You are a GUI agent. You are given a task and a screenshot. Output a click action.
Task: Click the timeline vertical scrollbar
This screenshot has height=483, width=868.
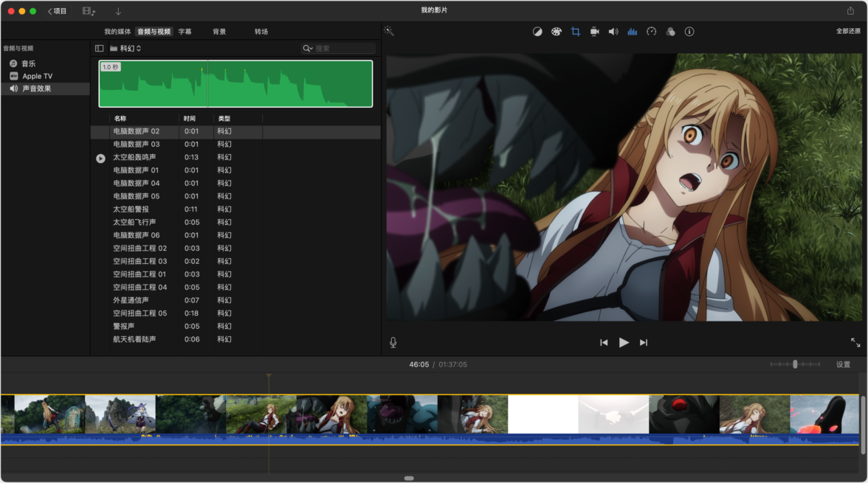pos(863,424)
